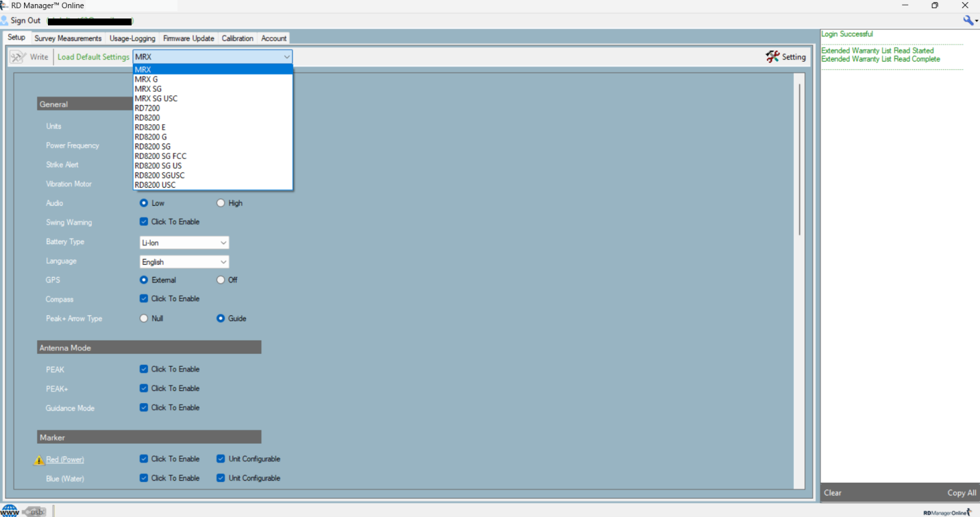This screenshot has width=980, height=517.
Task: Click the WWW globe status icon
Action: click(10, 511)
